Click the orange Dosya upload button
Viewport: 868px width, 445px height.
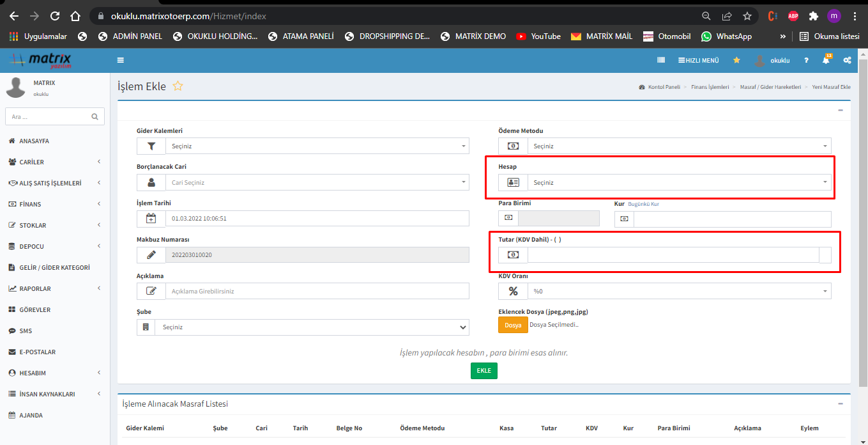pos(513,325)
